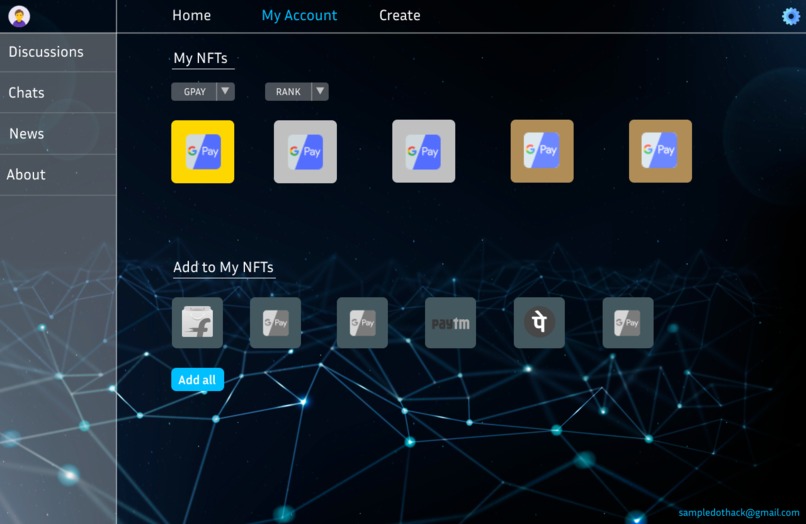This screenshot has width=806, height=524.
Task: Open settings via the gear icon
Action: click(791, 16)
